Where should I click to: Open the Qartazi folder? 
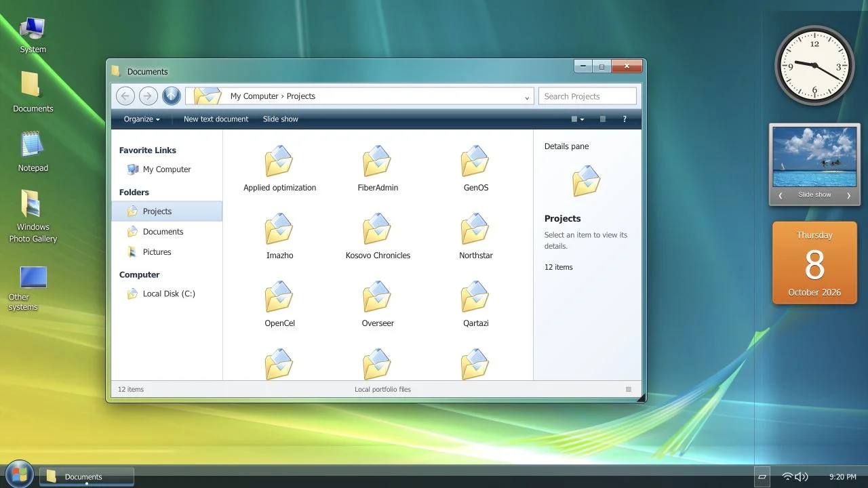click(475, 304)
